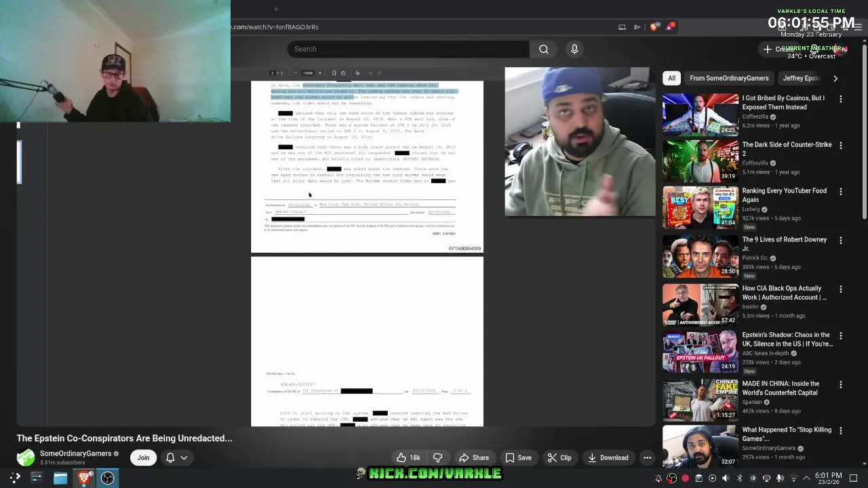
Task: Click the browser address bar URL
Action: 275,27
